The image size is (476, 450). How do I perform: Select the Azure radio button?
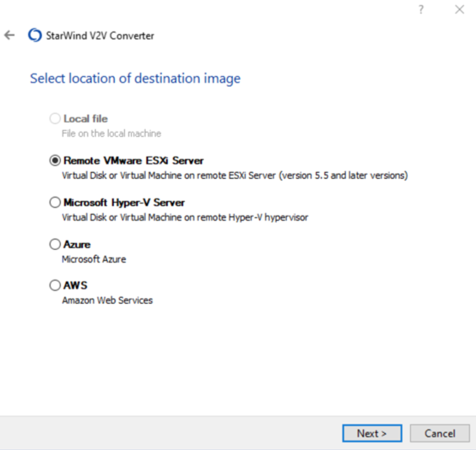pyautogui.click(x=55, y=244)
